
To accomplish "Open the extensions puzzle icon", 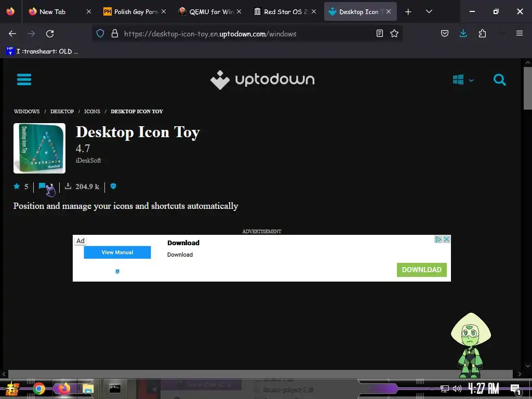I will click(482, 33).
